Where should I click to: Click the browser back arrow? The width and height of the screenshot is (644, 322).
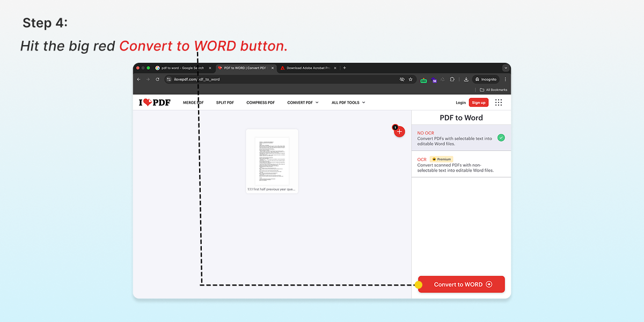point(138,79)
